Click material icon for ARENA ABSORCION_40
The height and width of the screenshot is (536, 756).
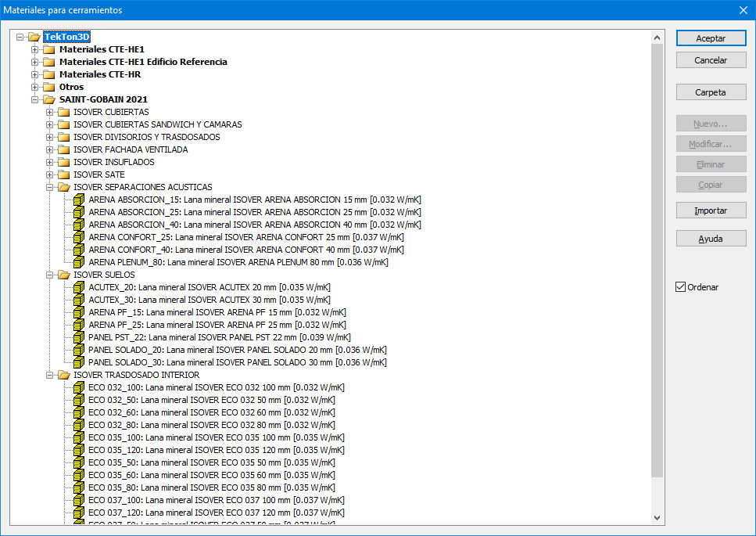(x=79, y=225)
